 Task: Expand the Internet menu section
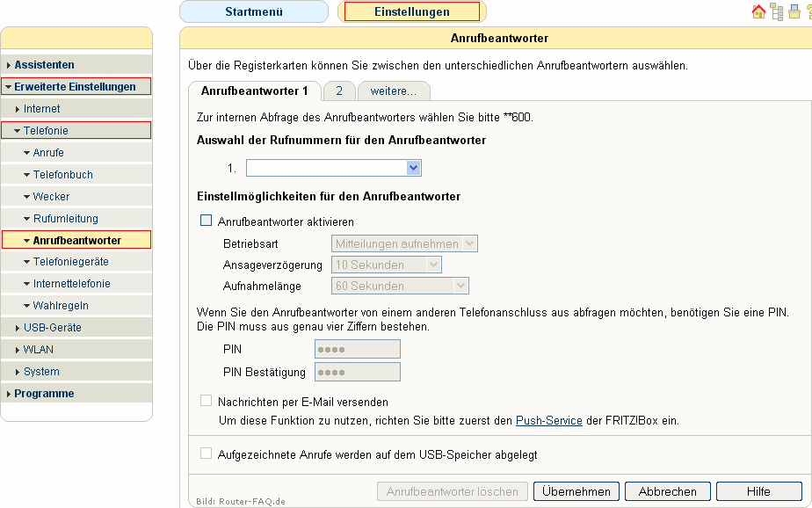click(x=76, y=109)
